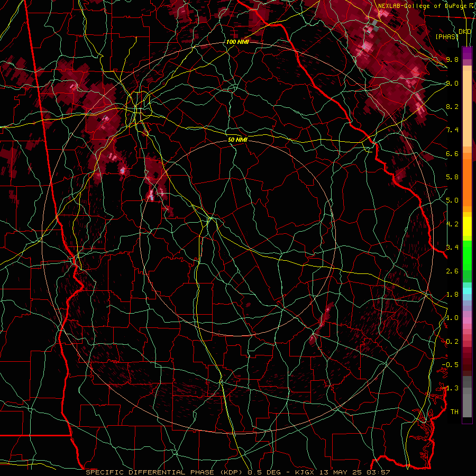Screen dimensions: 476x476
Task: Click the 'TH' threshold label
Action: pyautogui.click(x=454, y=412)
